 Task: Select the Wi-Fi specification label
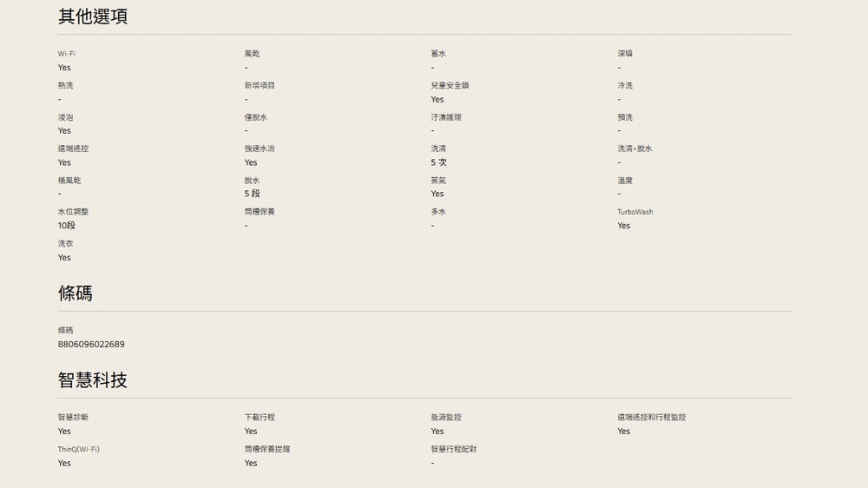pyautogui.click(x=67, y=54)
